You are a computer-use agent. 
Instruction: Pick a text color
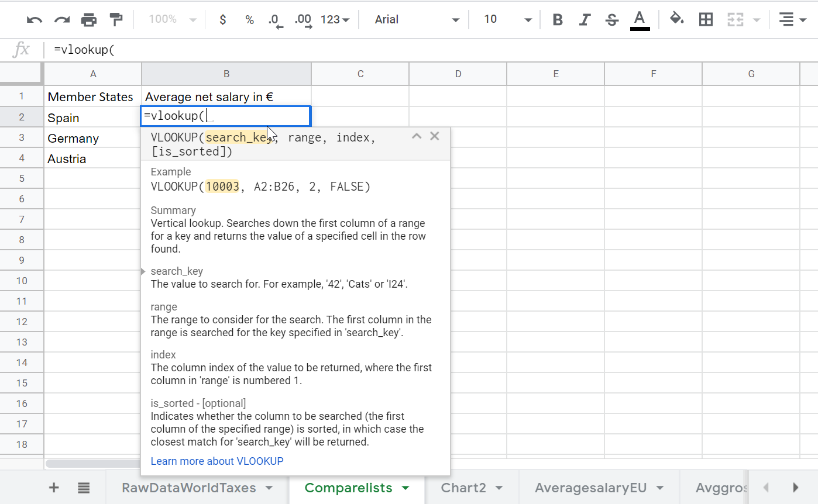[x=640, y=19]
